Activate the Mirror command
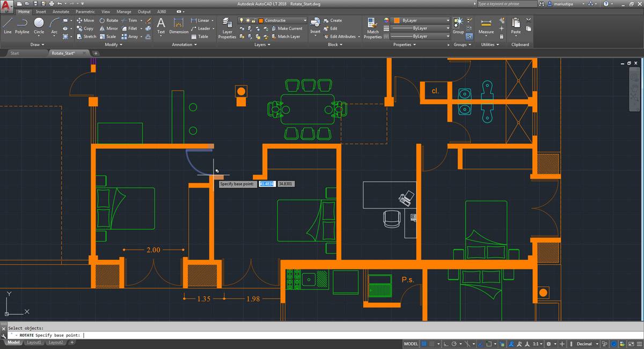This screenshot has height=349, width=644. 109,28
